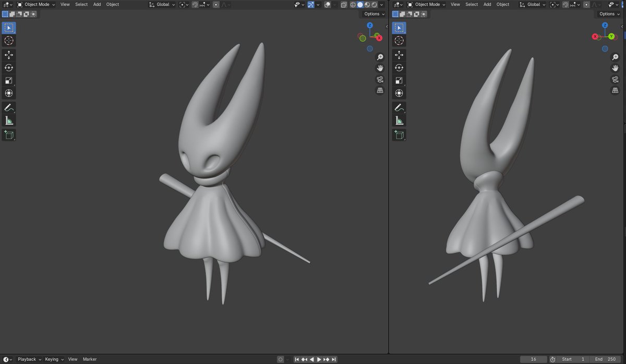Open timeline Marker menu
The width and height of the screenshot is (626, 364).
[90, 359]
